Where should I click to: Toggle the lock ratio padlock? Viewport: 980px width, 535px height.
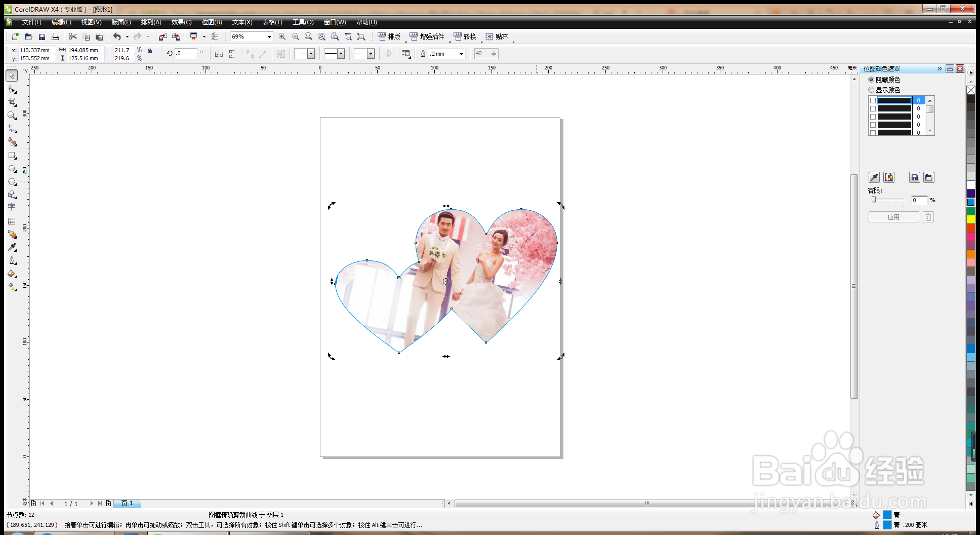click(150, 51)
